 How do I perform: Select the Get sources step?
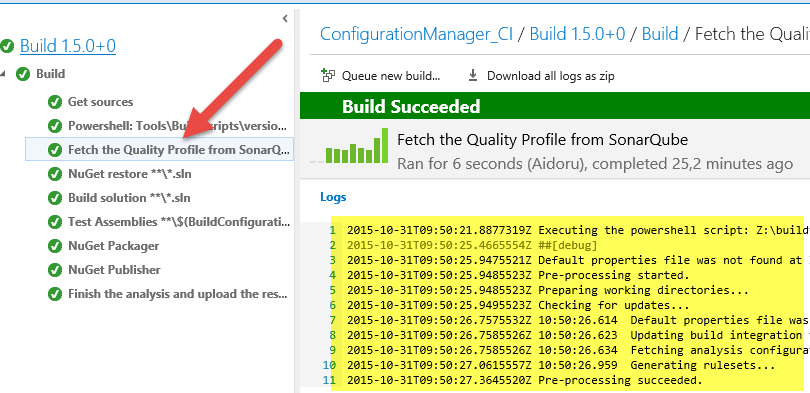coord(100,102)
